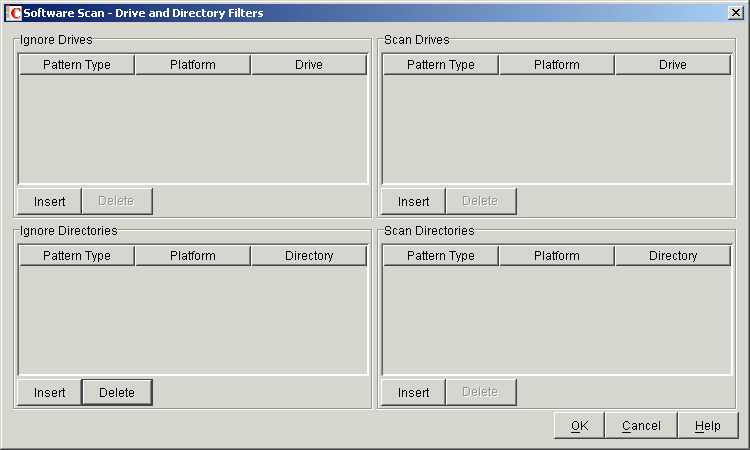Click Platform header in Scan Drives
Screen dimensions: 750x450
tap(557, 65)
